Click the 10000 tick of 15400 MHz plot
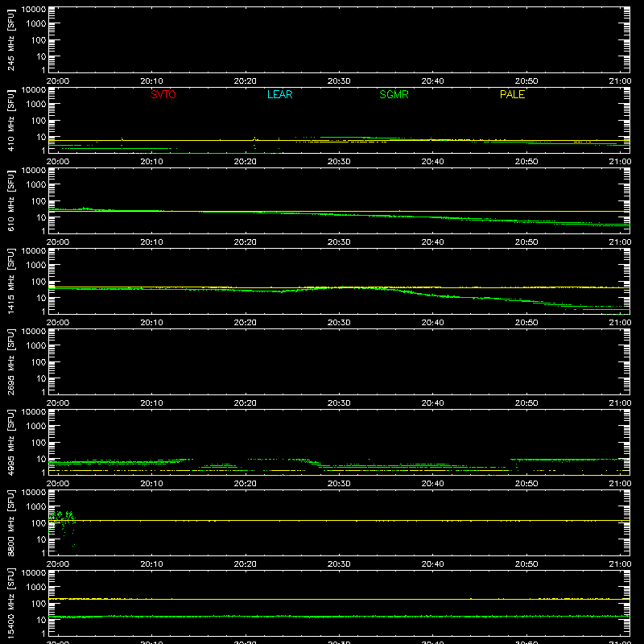The image size is (644, 644). click(x=34, y=573)
